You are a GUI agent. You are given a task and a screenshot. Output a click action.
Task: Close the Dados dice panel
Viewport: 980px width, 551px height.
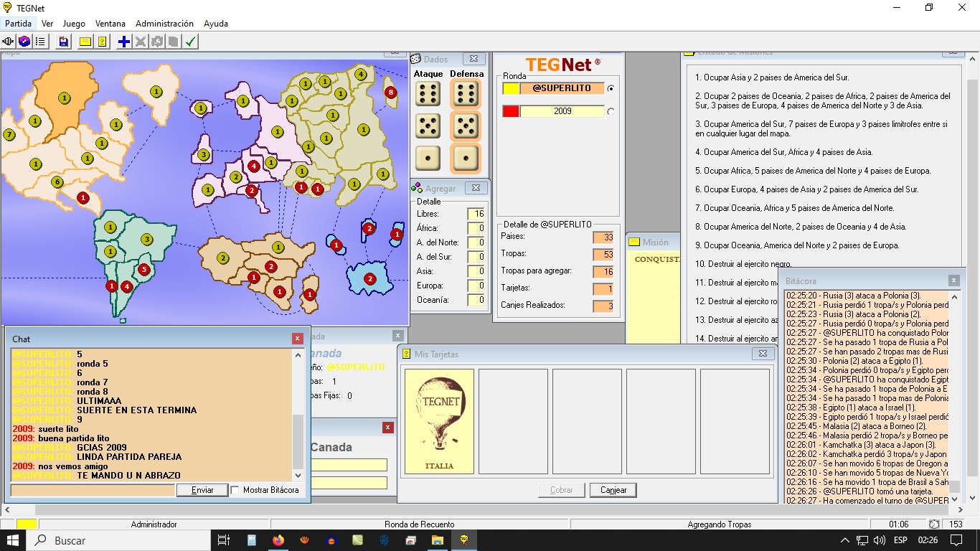pyautogui.click(x=473, y=59)
